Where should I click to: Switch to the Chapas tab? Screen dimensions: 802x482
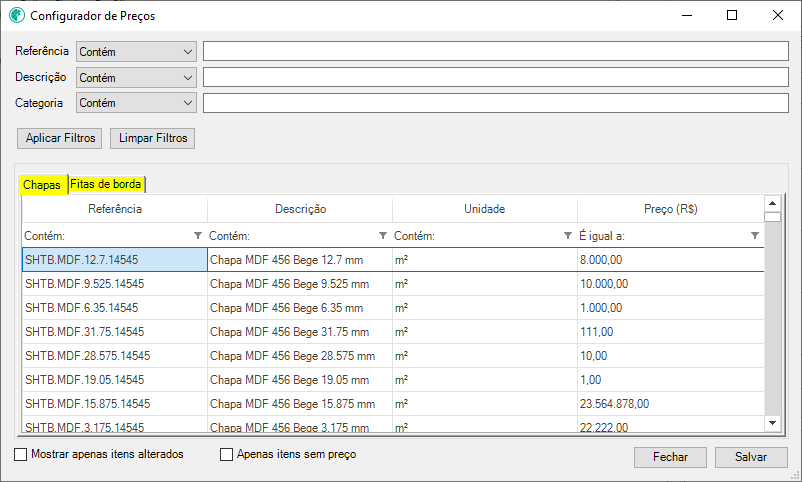pyautogui.click(x=42, y=185)
